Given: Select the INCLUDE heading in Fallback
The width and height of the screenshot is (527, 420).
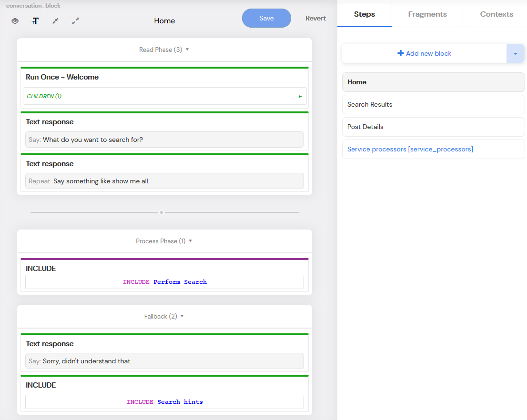Looking at the screenshot, I should (x=41, y=385).
